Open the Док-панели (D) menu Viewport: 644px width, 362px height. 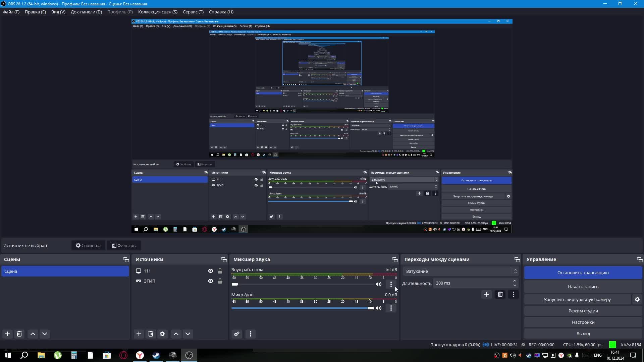[86, 12]
